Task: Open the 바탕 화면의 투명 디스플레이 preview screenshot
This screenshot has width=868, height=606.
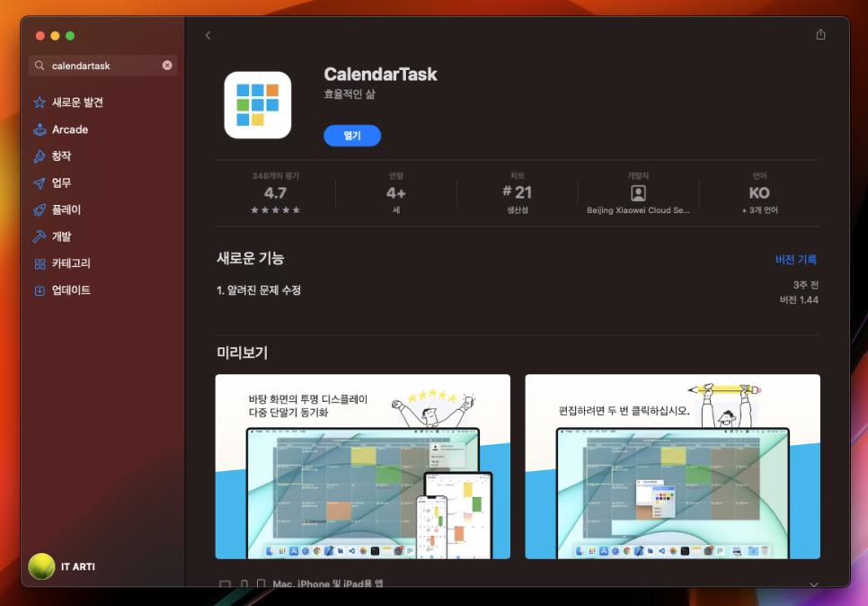Action: pos(363,467)
